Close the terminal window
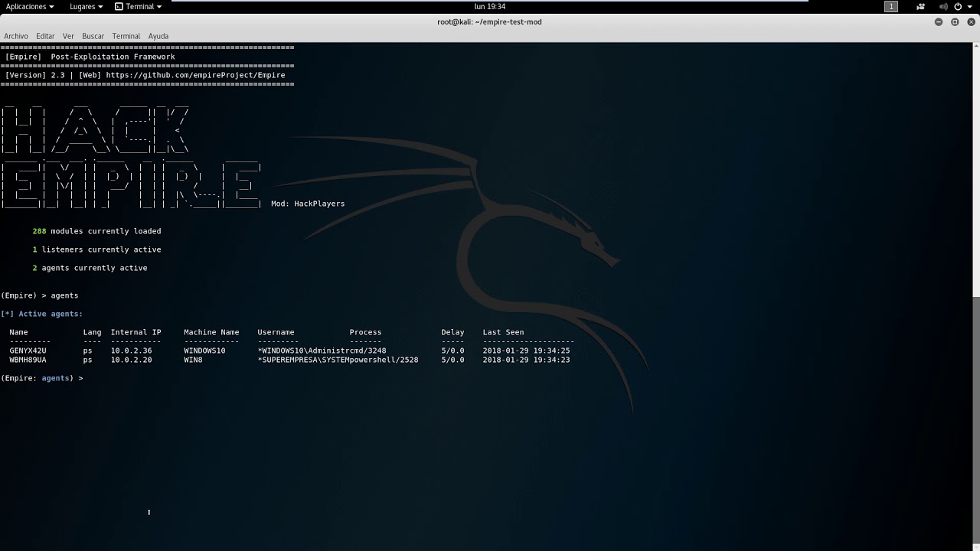Viewport: 980px width, 551px height. 970,22
